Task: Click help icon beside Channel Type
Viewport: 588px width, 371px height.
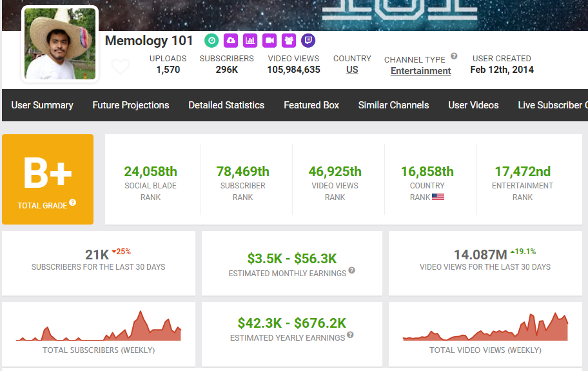Action: point(454,56)
